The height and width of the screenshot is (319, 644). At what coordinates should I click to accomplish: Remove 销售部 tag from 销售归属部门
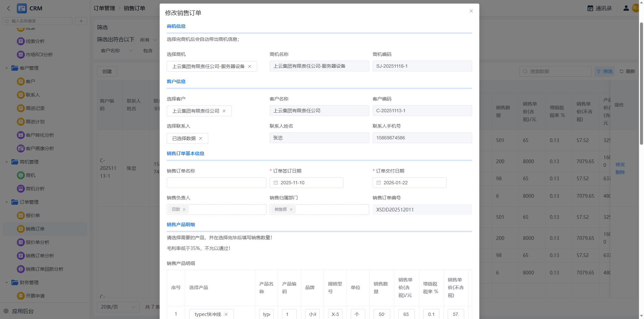pos(291,209)
